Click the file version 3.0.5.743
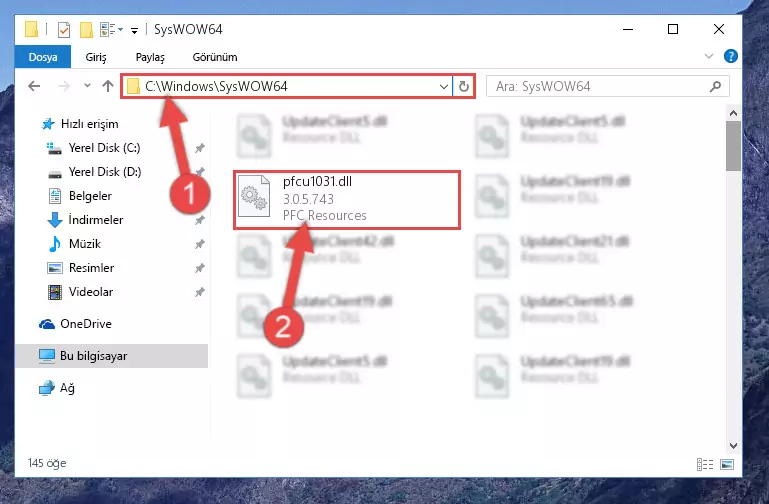The width and height of the screenshot is (769, 504). pyautogui.click(x=308, y=199)
